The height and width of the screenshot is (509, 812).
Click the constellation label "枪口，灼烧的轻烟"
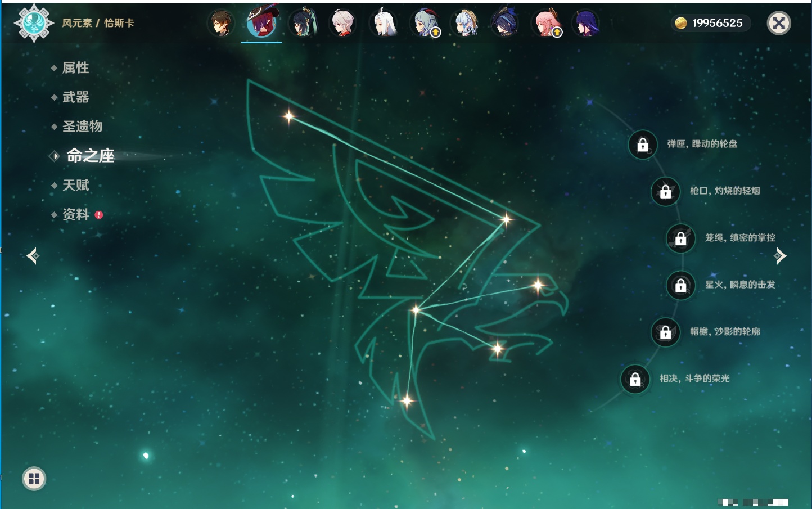725,191
